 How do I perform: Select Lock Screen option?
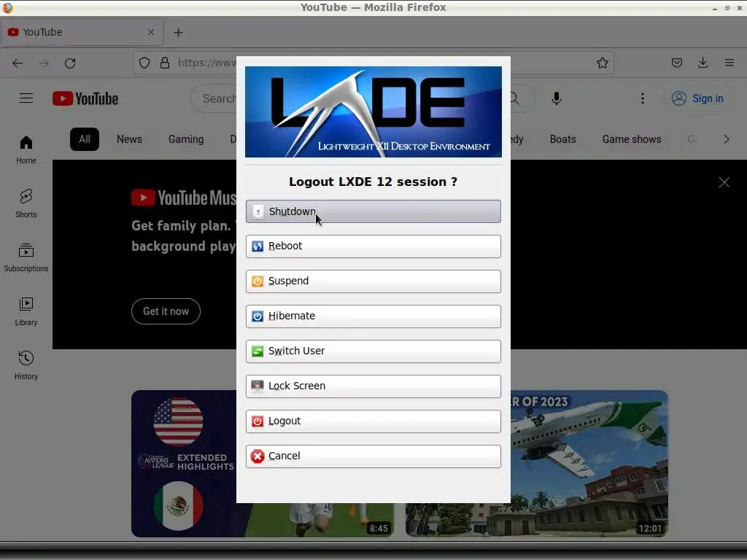pyautogui.click(x=373, y=386)
